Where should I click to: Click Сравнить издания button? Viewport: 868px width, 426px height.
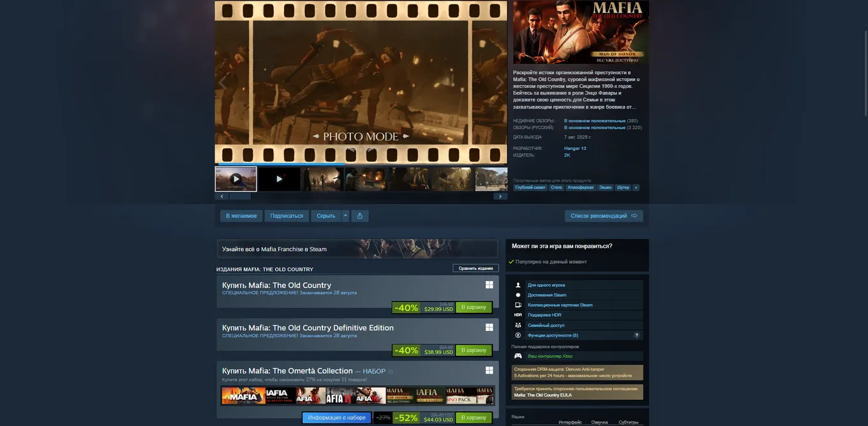(x=475, y=268)
